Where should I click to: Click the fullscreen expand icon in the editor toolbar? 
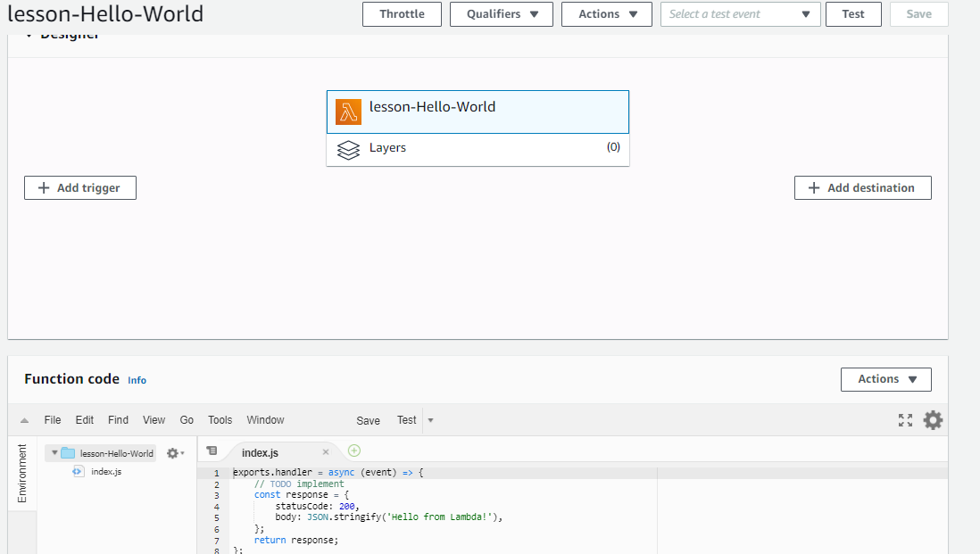click(905, 419)
